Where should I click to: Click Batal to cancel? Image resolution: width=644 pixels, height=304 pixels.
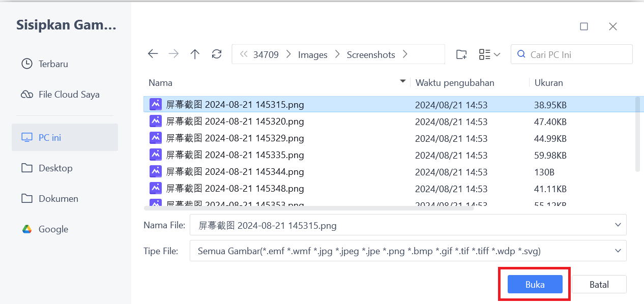coord(599,285)
